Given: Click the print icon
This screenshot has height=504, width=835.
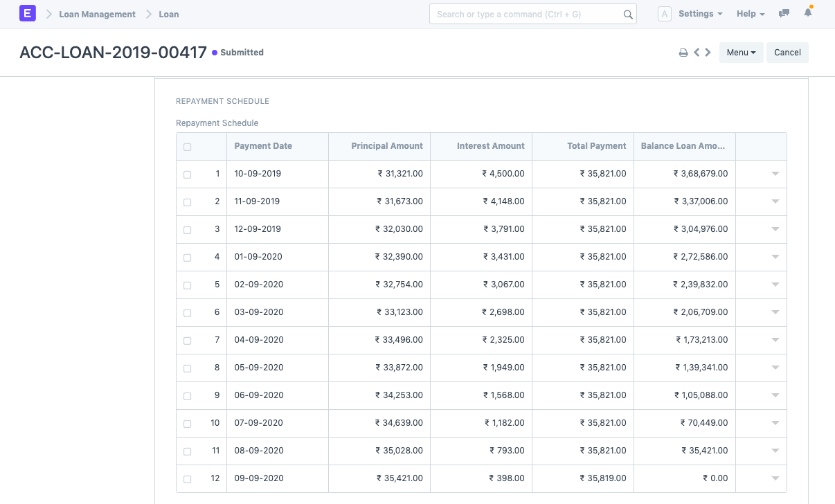Looking at the screenshot, I should click(683, 52).
